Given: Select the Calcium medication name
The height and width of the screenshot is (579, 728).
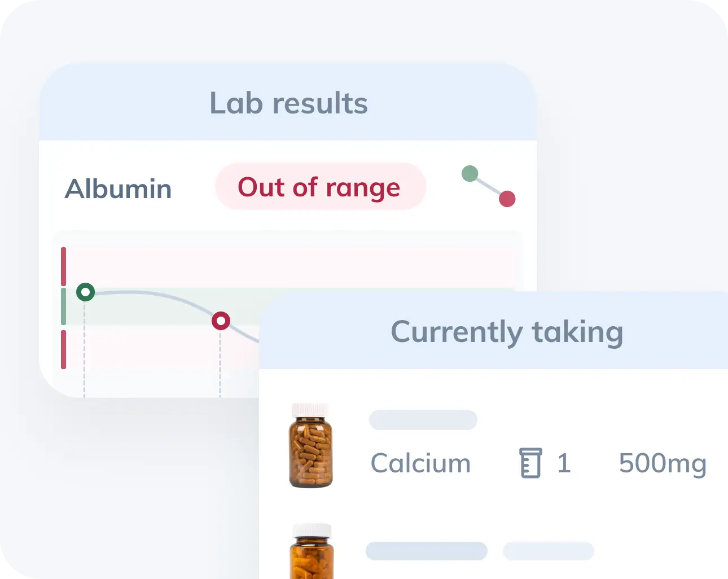Looking at the screenshot, I should (x=420, y=463).
